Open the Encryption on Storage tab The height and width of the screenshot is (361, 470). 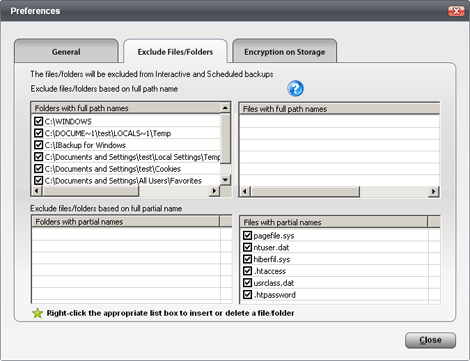(x=284, y=52)
